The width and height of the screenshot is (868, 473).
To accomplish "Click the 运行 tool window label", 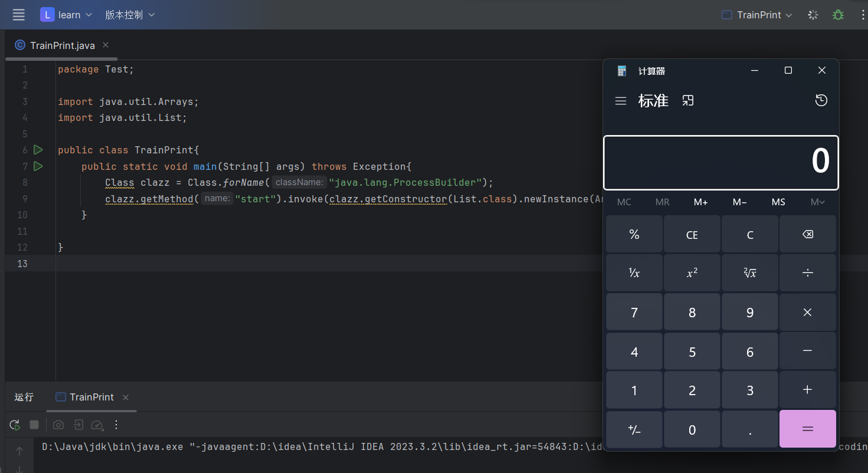I will coord(24,397).
